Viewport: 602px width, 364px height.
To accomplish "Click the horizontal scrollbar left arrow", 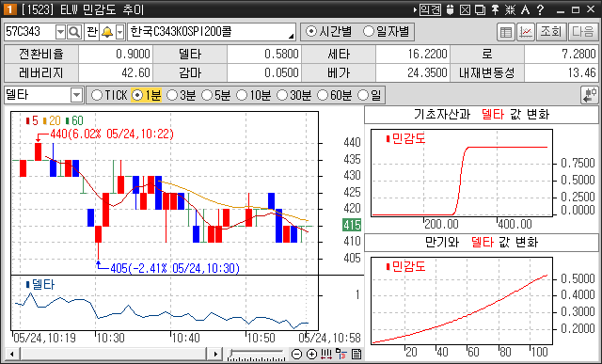I will 12,354.
